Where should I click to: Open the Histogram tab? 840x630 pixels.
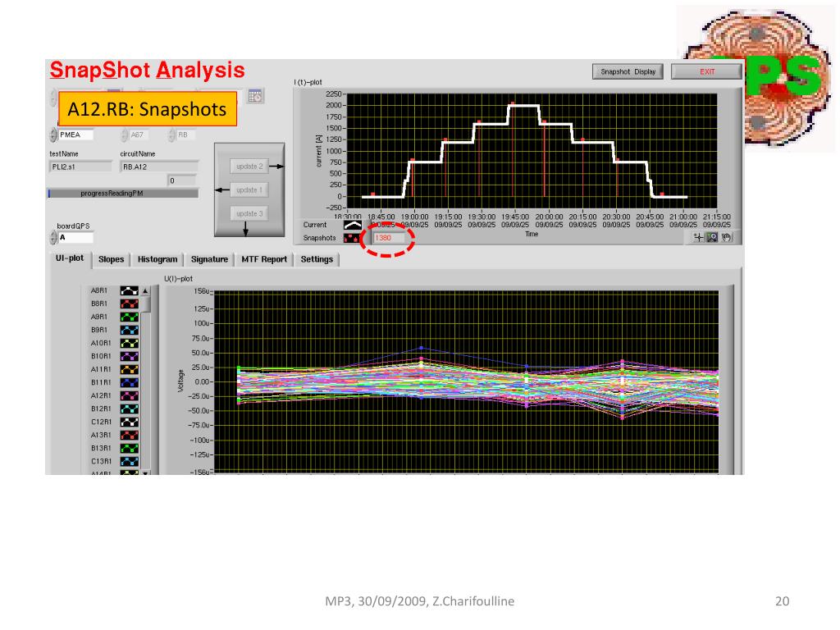[x=157, y=259]
